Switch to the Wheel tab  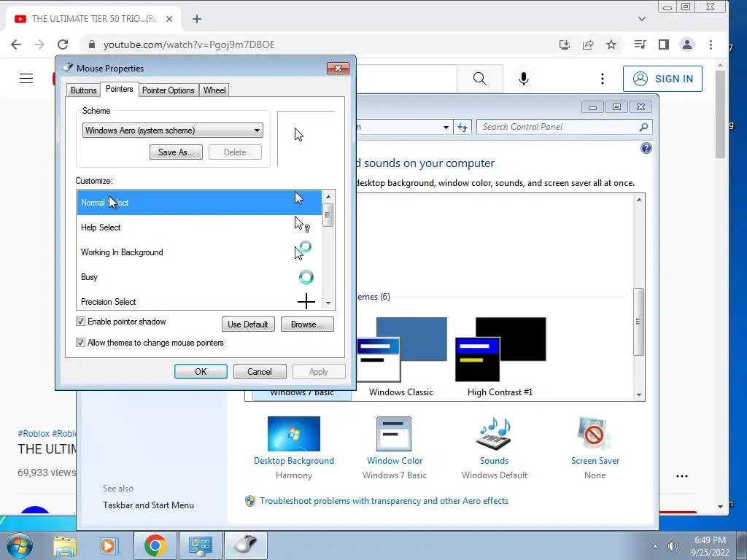coord(214,90)
